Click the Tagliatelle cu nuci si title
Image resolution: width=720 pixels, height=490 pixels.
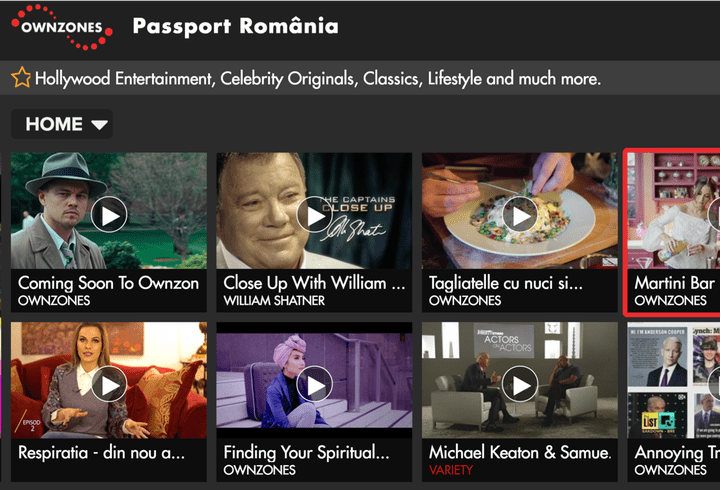click(506, 283)
